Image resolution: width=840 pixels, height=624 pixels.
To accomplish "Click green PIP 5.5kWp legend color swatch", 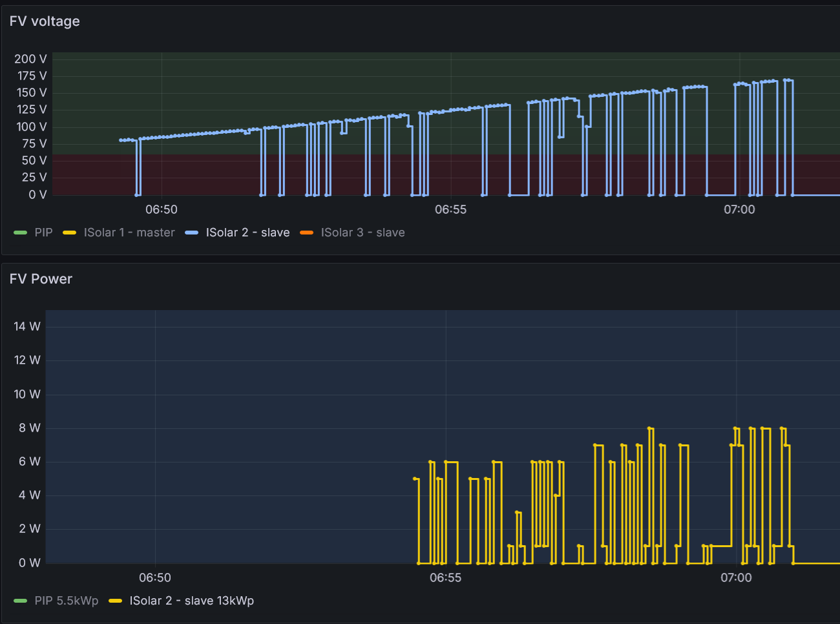I will pos(20,601).
